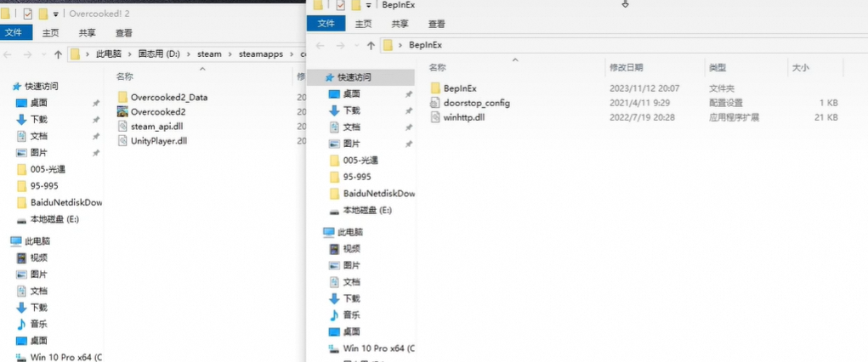Open 共享 tab in BepInEx window
Screen dimensions: 868x362
coord(400,24)
